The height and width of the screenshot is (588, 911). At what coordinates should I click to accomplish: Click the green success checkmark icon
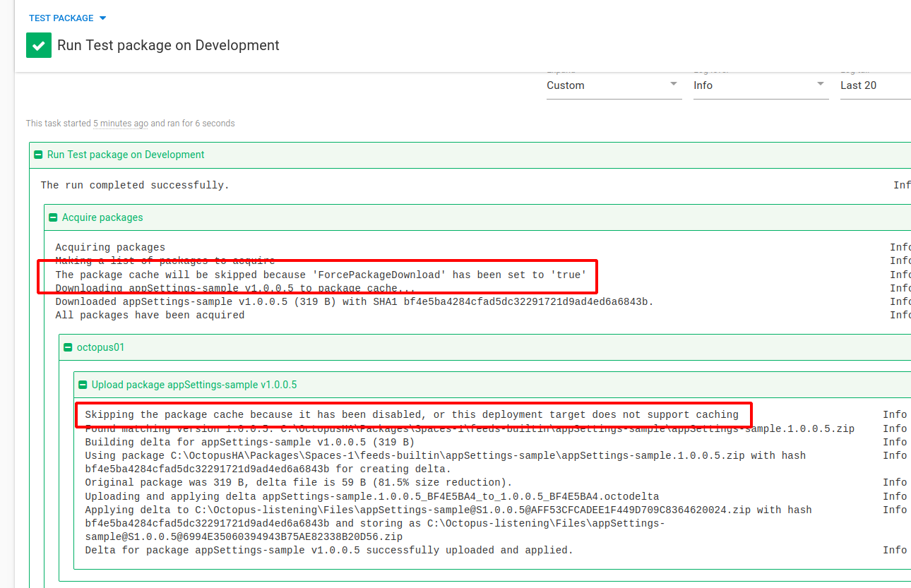pyautogui.click(x=39, y=45)
